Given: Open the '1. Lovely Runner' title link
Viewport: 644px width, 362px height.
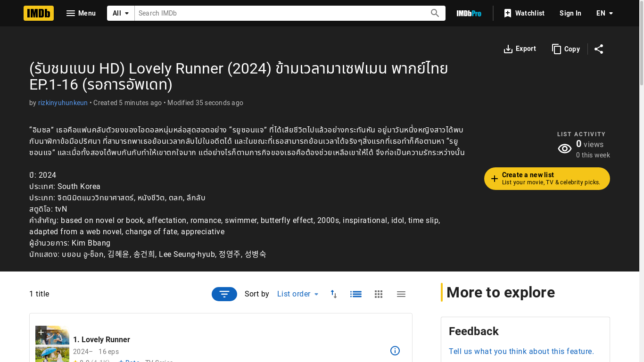Looking at the screenshot, I should coord(101,340).
